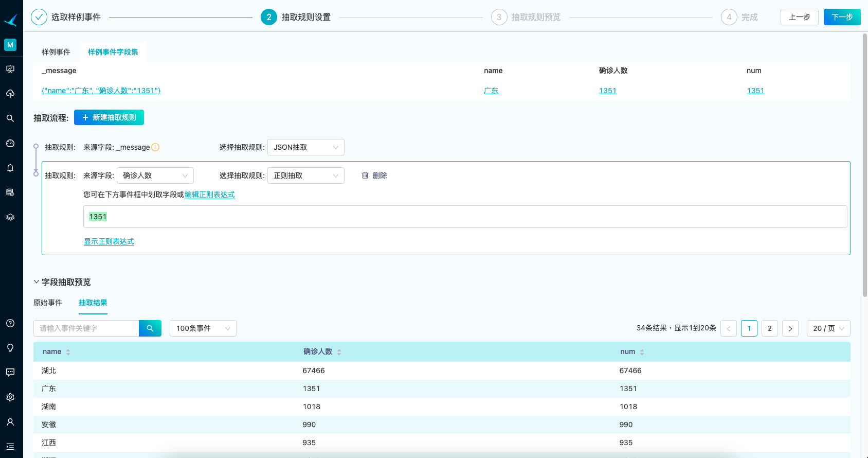868x458 pixels.
Task: Click the bird logo icon in sidebar
Action: [11, 20]
